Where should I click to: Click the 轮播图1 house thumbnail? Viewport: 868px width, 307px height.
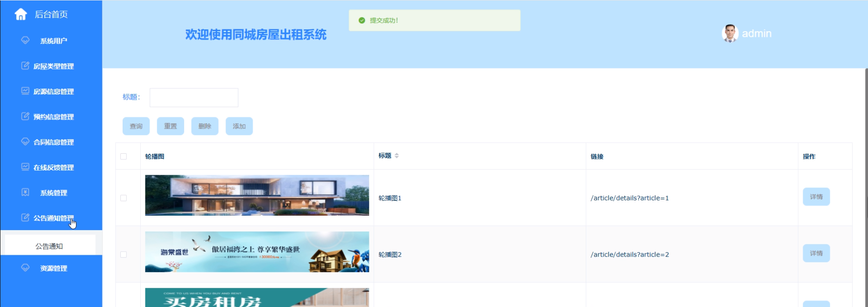[257, 195]
